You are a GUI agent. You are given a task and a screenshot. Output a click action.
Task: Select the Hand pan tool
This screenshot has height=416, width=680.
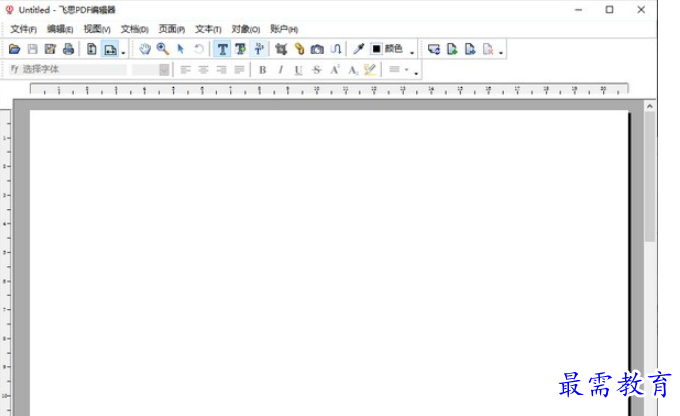[x=145, y=49]
